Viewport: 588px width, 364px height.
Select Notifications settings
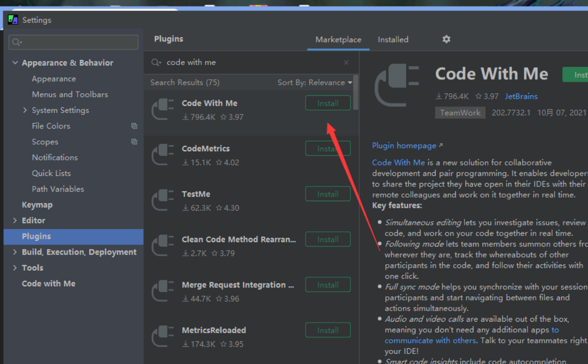click(55, 157)
